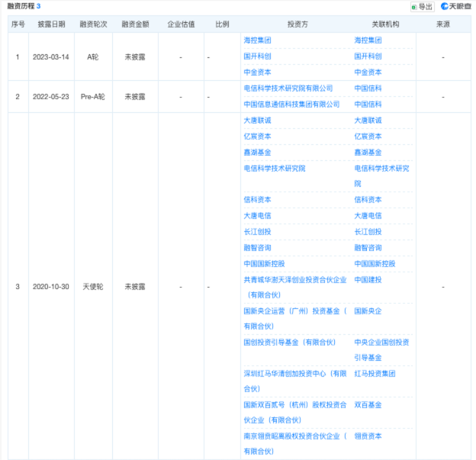Click 中国信息通信科技集团有限公司 link
The height and width of the screenshot is (460, 476).
point(292,104)
